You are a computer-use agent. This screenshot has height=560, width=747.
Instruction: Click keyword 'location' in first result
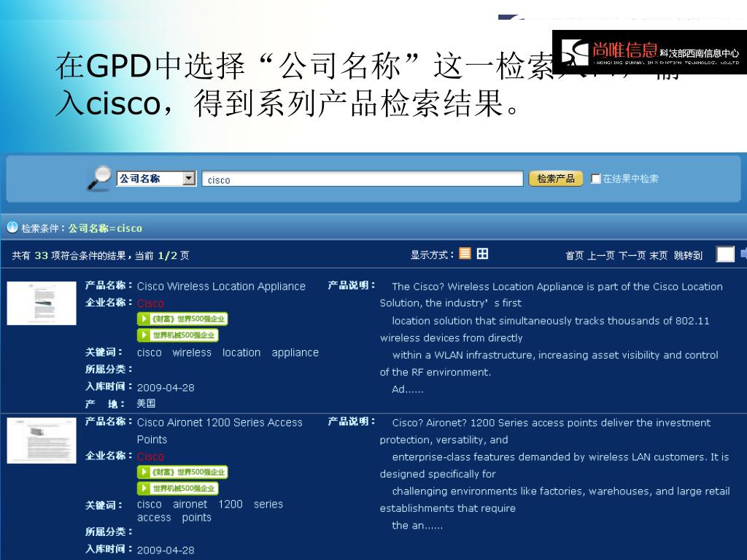241,353
